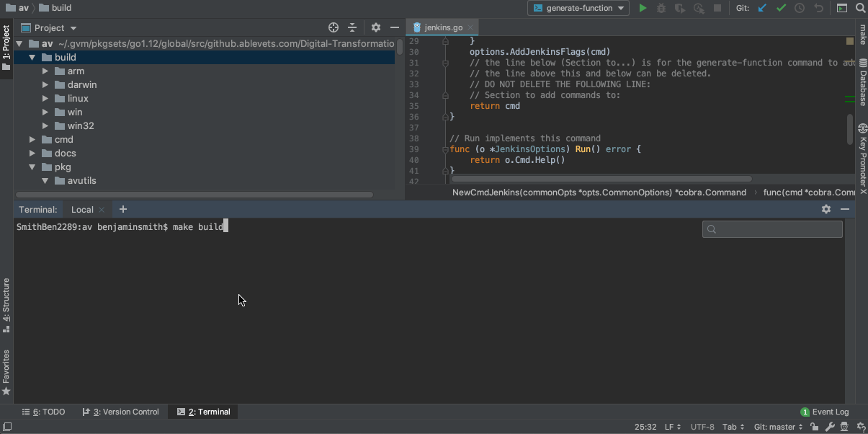
Task: Click the build breadcrumb in navigation bar
Action: 55,8
